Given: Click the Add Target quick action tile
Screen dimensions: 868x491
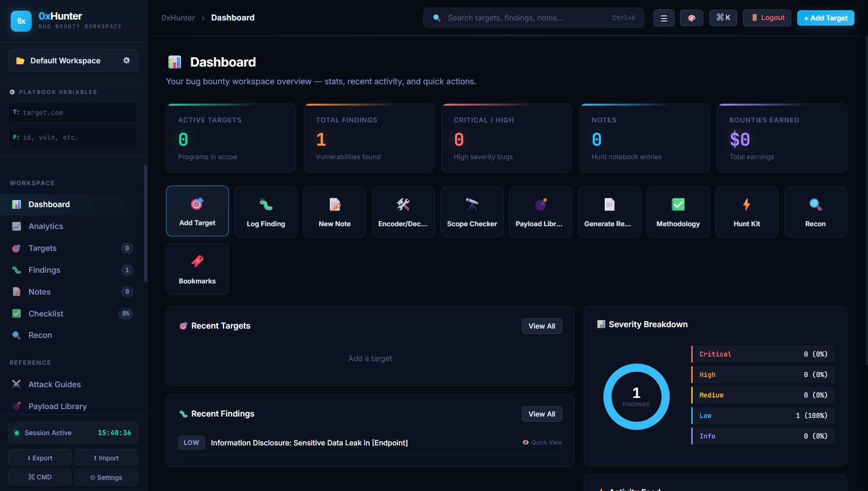Looking at the screenshot, I should click(197, 211).
